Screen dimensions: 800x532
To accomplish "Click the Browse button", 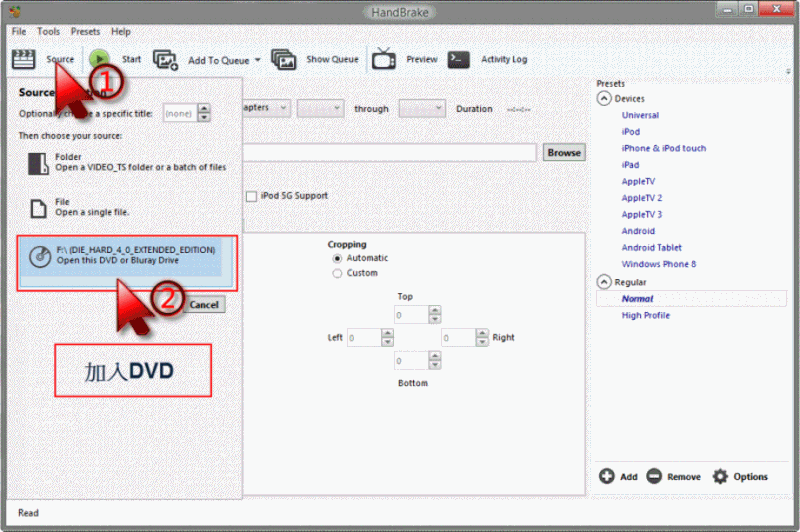I will [564, 153].
